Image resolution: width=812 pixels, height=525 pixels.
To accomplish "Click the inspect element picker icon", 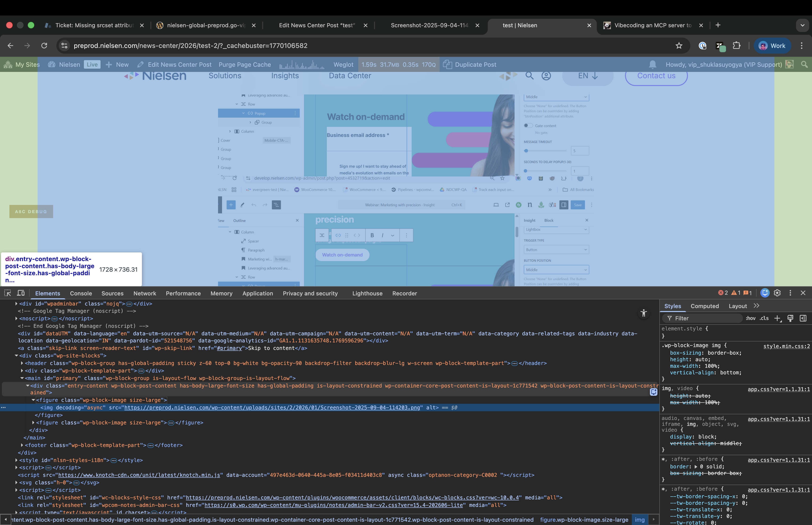I will point(8,293).
